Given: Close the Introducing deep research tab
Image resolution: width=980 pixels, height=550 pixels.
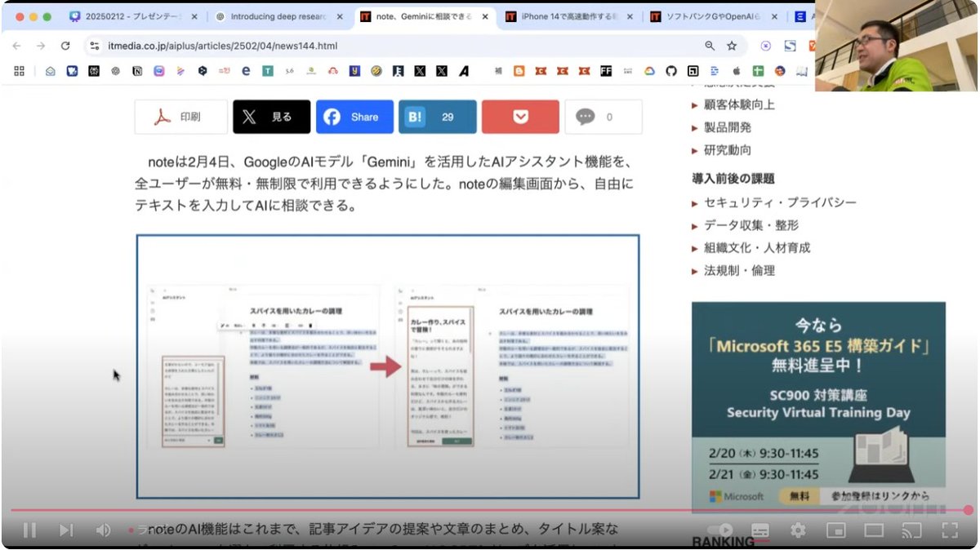Looking at the screenshot, I should coord(340,16).
